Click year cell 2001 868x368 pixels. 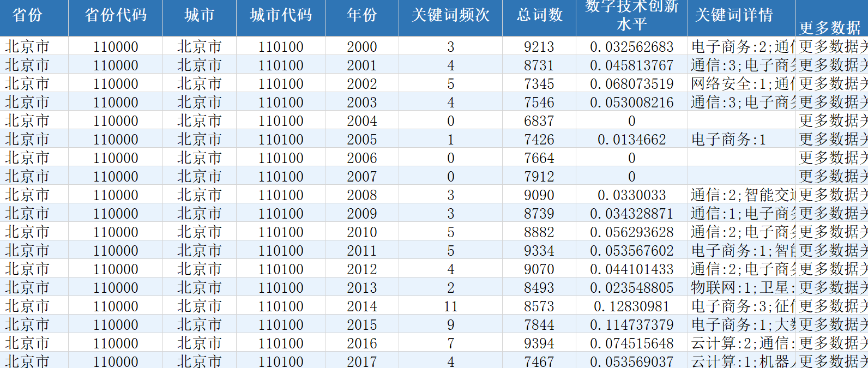pos(362,65)
